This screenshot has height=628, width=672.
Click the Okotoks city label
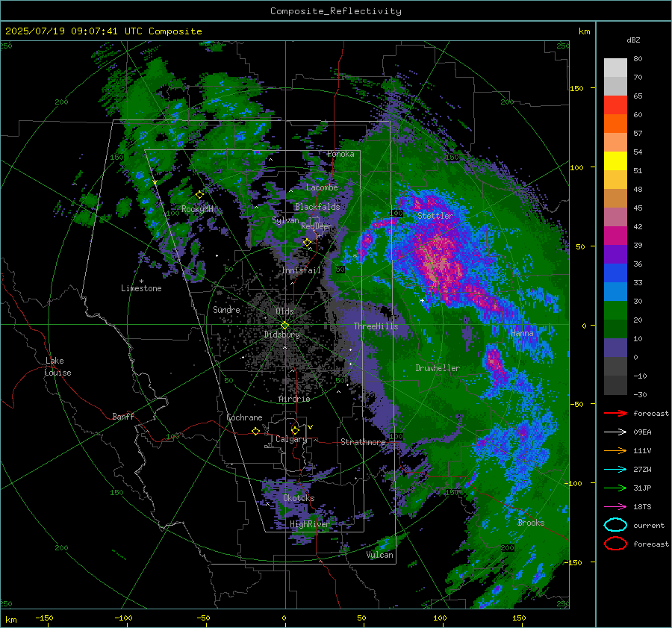tap(299, 498)
